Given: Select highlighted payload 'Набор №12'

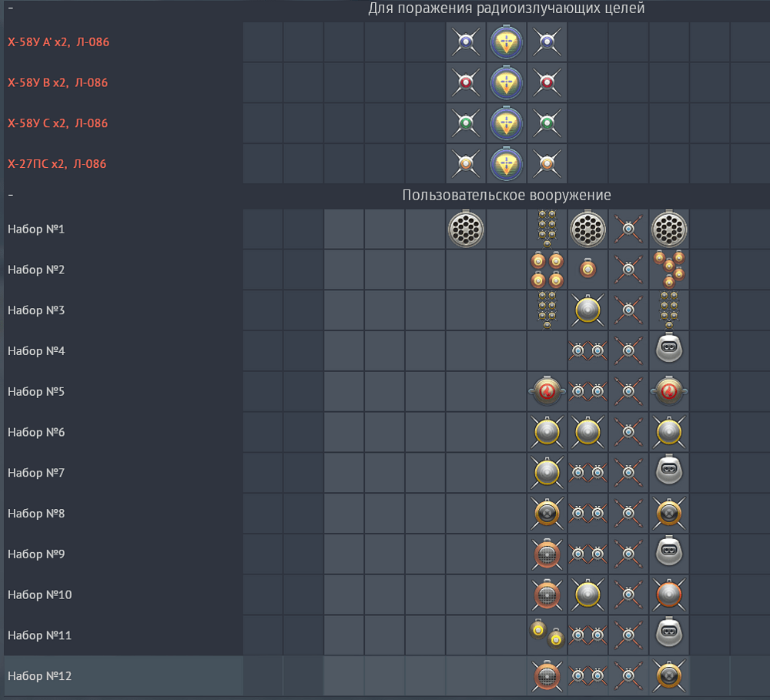Looking at the screenshot, I should (387, 676).
